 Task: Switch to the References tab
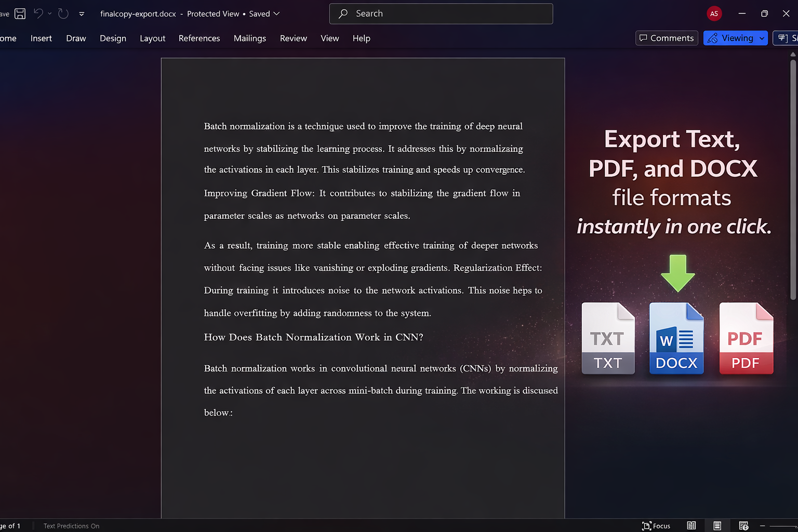pyautogui.click(x=199, y=38)
